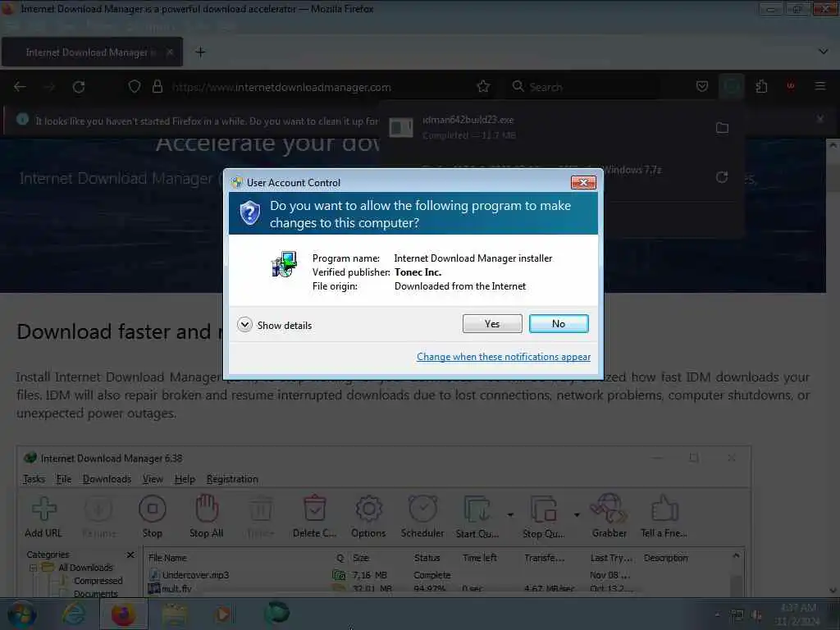Reload the page in Firefox
Screen dimensions: 840x630
[79, 87]
